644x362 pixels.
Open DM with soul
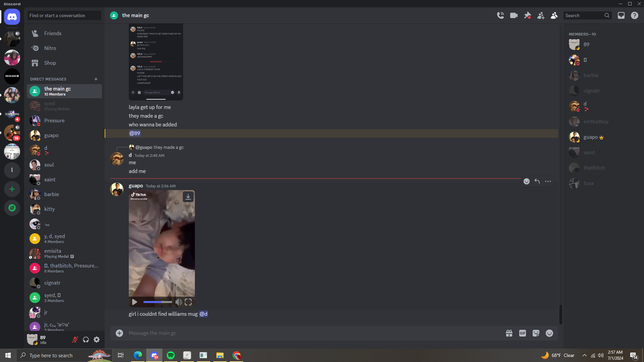64,165
